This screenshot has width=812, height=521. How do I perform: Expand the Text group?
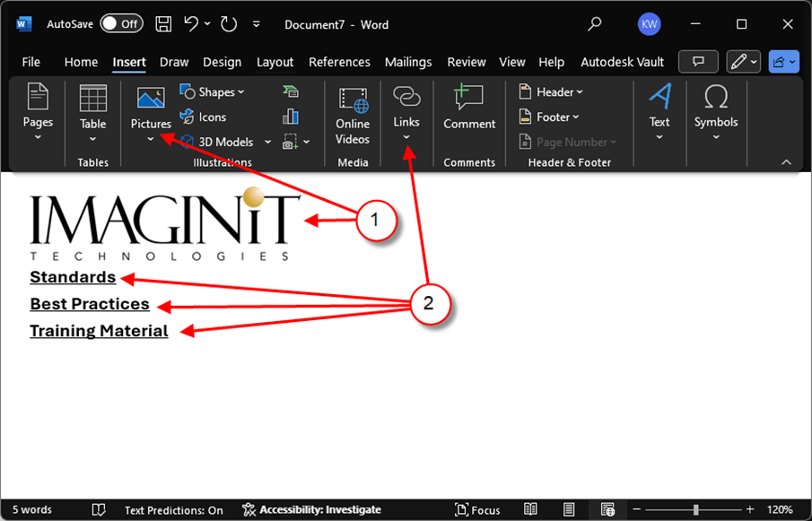click(659, 112)
